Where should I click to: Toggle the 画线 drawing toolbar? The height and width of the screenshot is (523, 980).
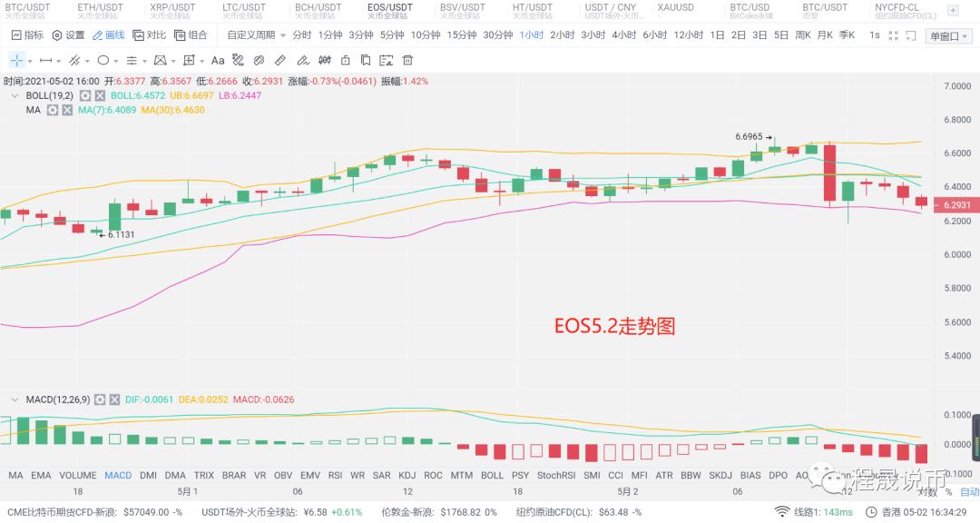click(x=108, y=35)
